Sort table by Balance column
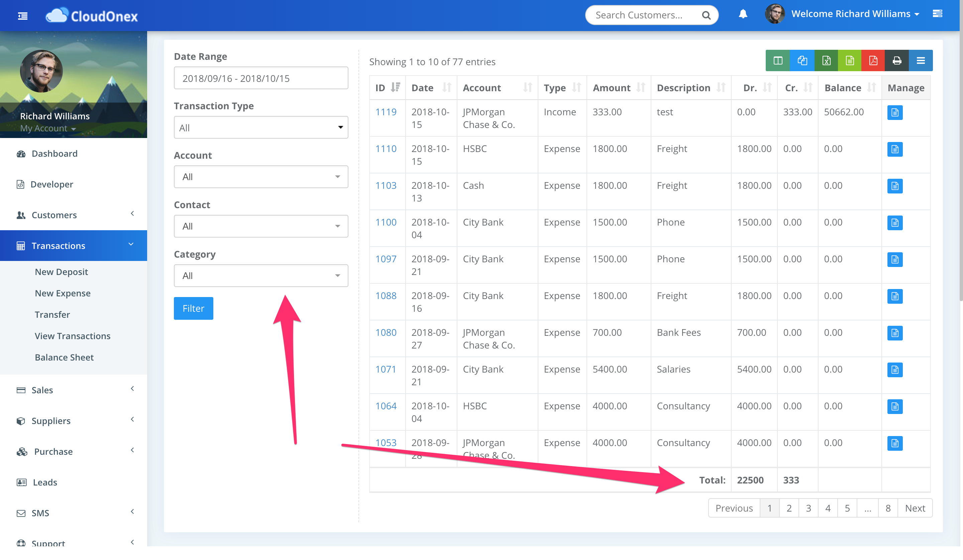Screen dimensions: 963x560 click(x=850, y=88)
